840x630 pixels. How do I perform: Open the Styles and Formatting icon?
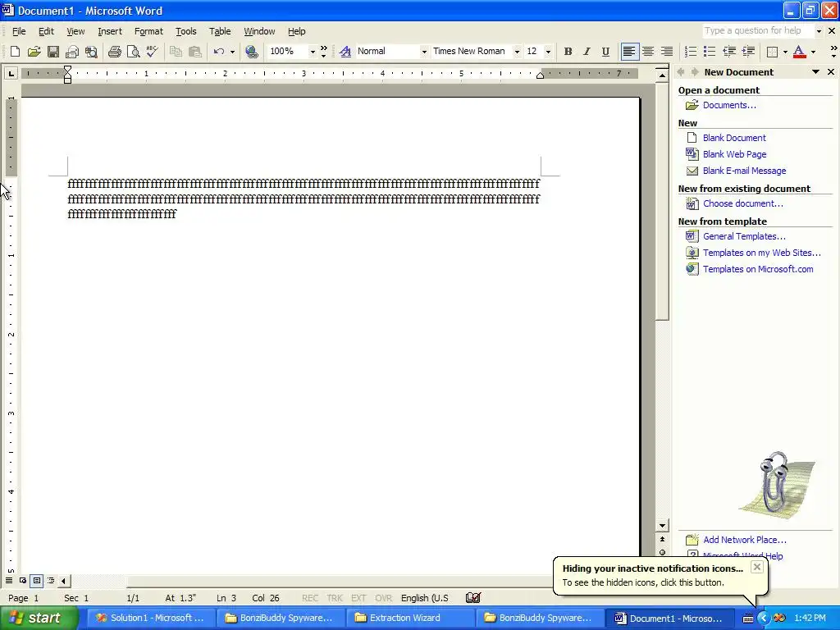pyautogui.click(x=345, y=52)
